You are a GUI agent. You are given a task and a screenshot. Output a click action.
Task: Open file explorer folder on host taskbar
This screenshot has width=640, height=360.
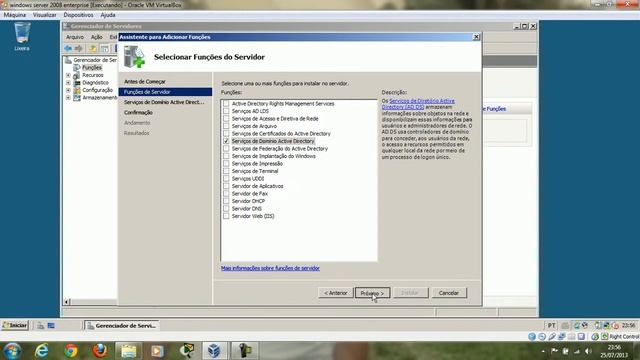click(129, 351)
